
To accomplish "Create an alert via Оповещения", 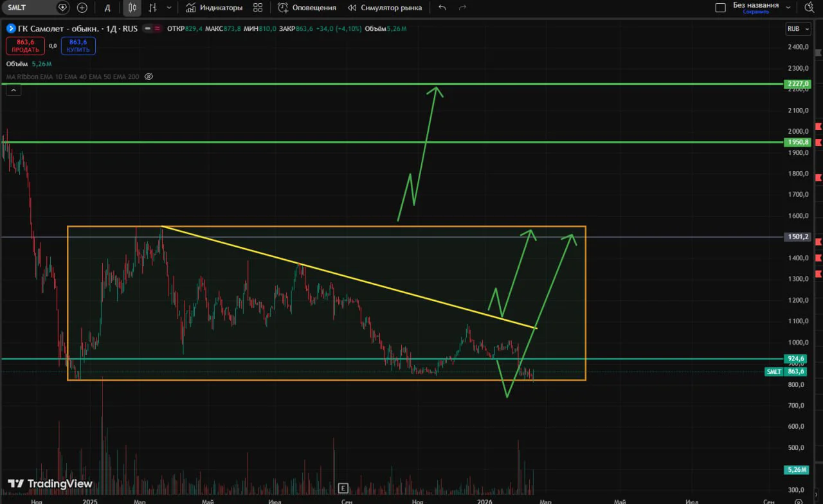I will pyautogui.click(x=307, y=8).
